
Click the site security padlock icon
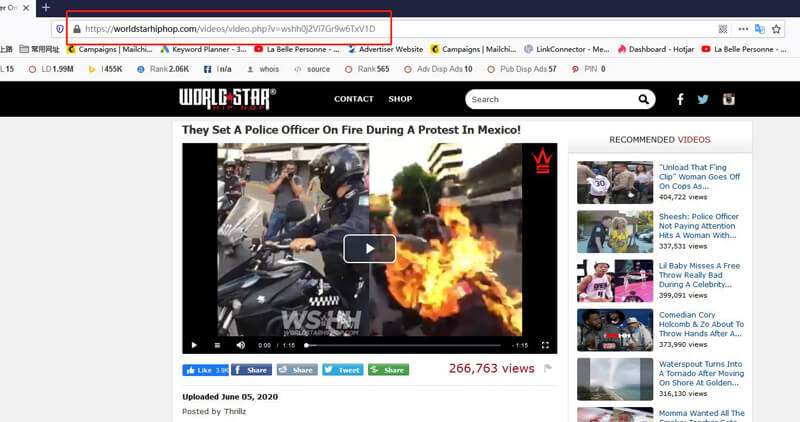tap(77, 29)
